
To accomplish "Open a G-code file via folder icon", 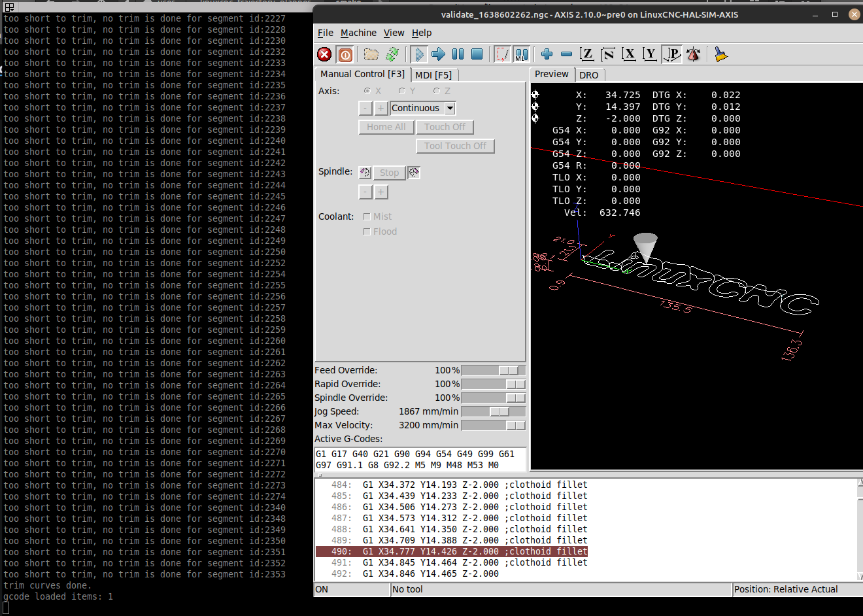I will [x=371, y=54].
